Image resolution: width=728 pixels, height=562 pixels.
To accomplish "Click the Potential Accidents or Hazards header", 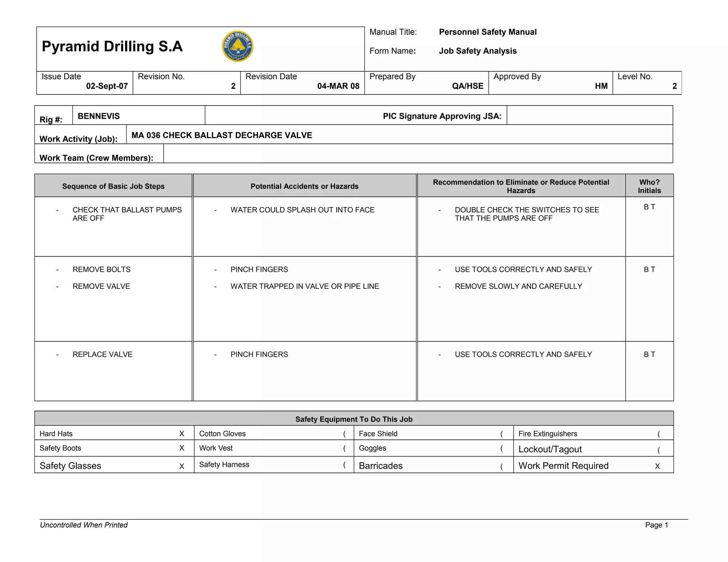I will pos(304,186).
